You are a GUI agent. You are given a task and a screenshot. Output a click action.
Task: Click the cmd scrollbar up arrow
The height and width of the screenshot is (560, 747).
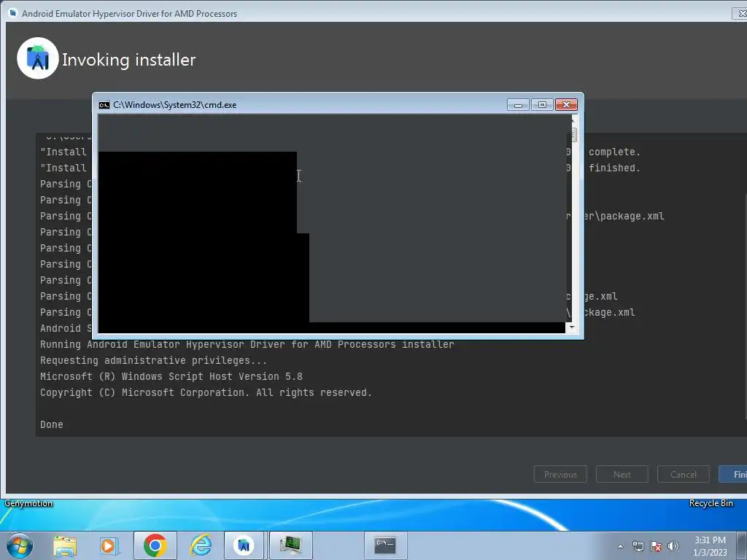[572, 119]
